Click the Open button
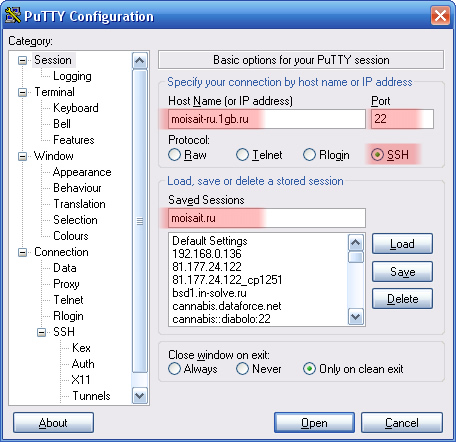The image size is (456, 442). coord(314,423)
